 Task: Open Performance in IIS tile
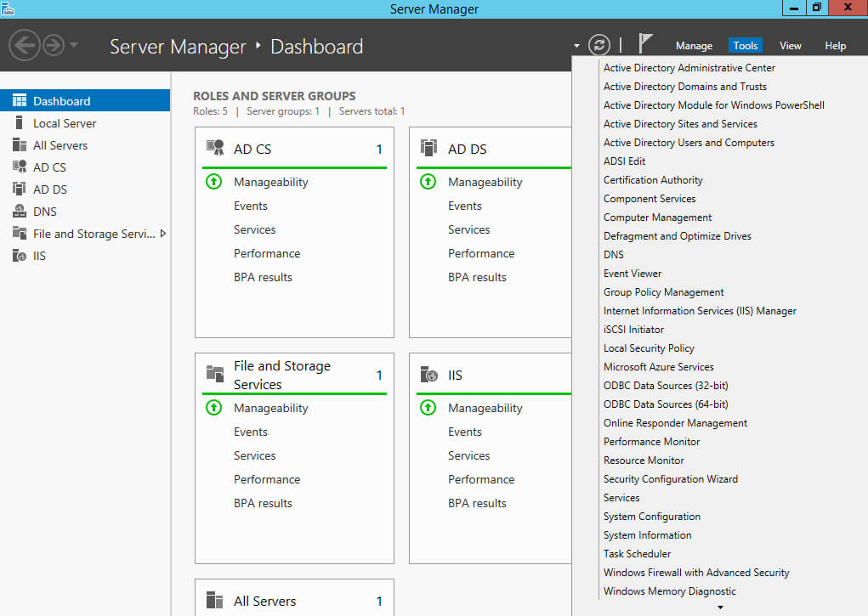click(x=481, y=479)
